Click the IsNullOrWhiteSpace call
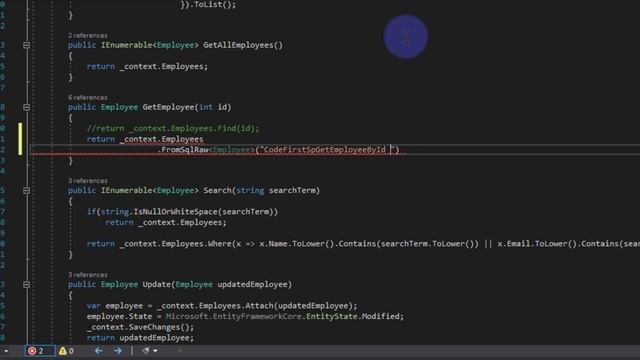640x360 pixels. 176,212
